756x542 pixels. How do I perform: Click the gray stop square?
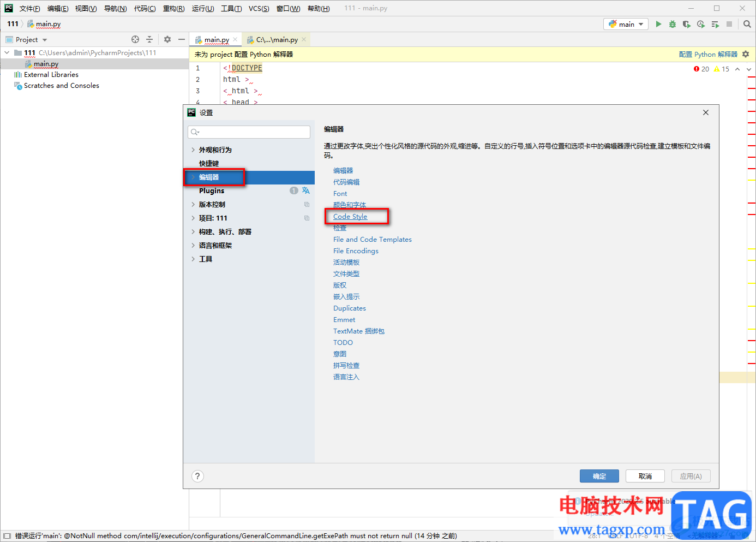point(729,24)
